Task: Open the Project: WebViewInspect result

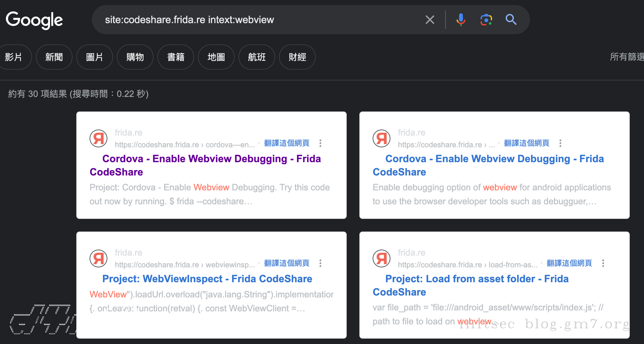Action: click(x=207, y=279)
